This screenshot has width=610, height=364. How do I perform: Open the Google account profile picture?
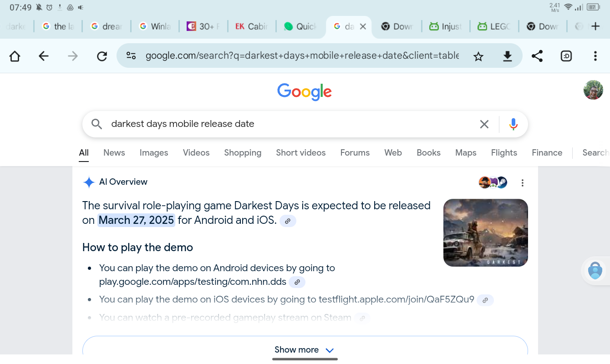pos(593,90)
